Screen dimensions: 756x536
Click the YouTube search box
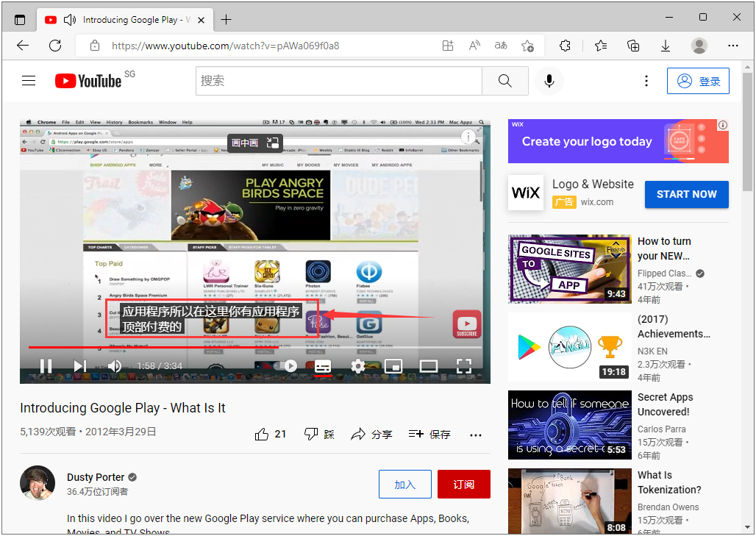(338, 81)
